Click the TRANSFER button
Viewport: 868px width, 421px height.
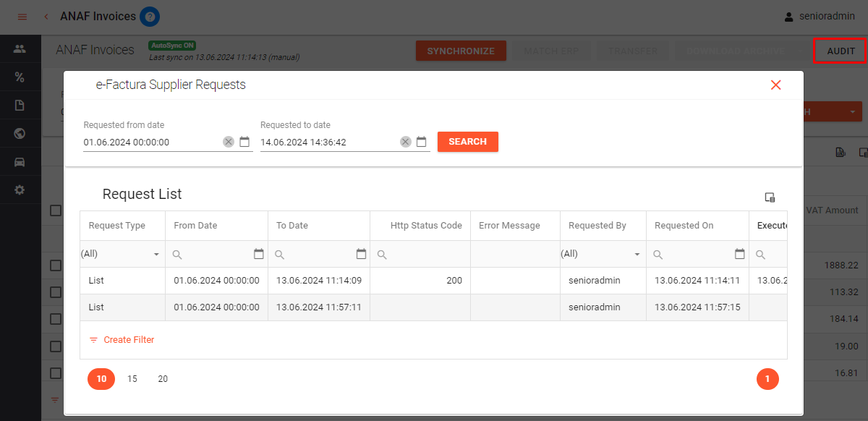pyautogui.click(x=633, y=51)
